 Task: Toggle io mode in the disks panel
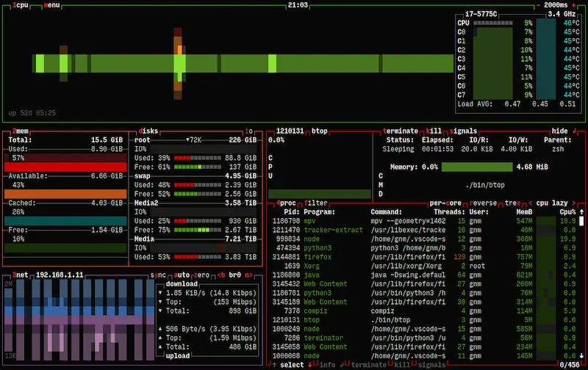(248, 131)
